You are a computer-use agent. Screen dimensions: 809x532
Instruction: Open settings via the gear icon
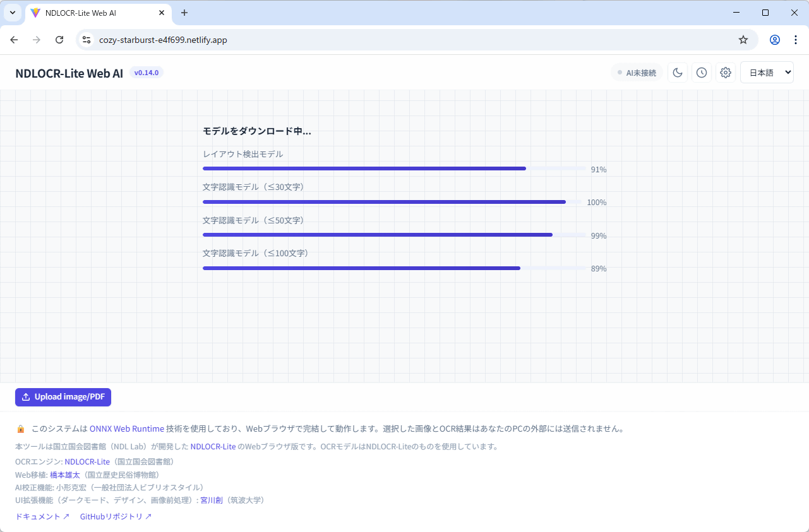click(x=726, y=73)
